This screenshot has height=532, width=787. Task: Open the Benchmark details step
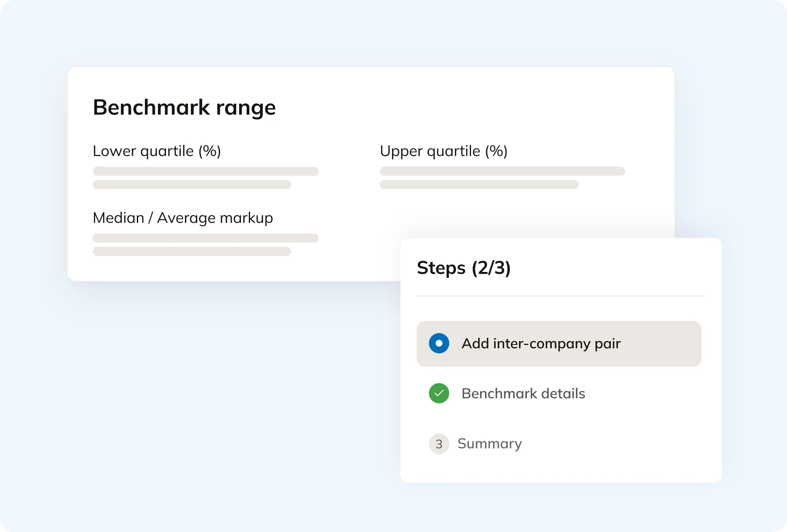(523, 394)
